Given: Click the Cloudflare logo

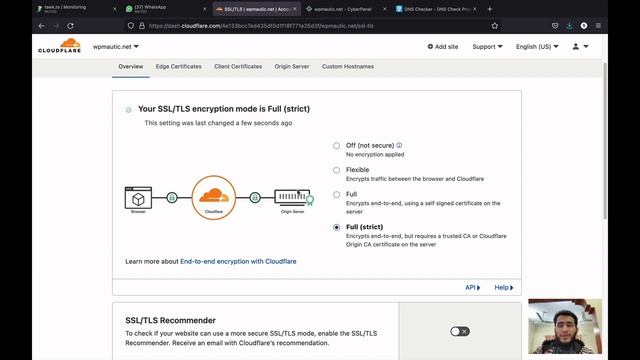Looking at the screenshot, I should tap(60, 46).
